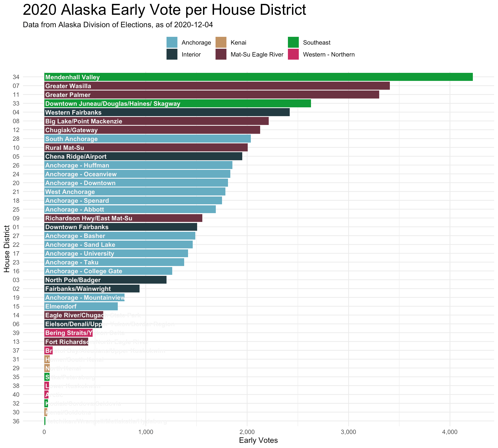Click the Fort Richardson/North Eagle River bar
Viewport: 498px width, 448px height.
click(66, 341)
